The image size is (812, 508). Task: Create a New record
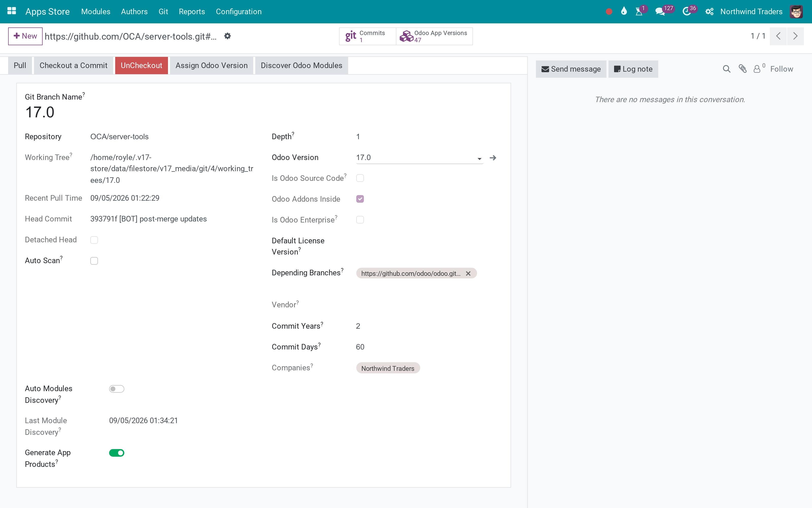[x=25, y=36]
